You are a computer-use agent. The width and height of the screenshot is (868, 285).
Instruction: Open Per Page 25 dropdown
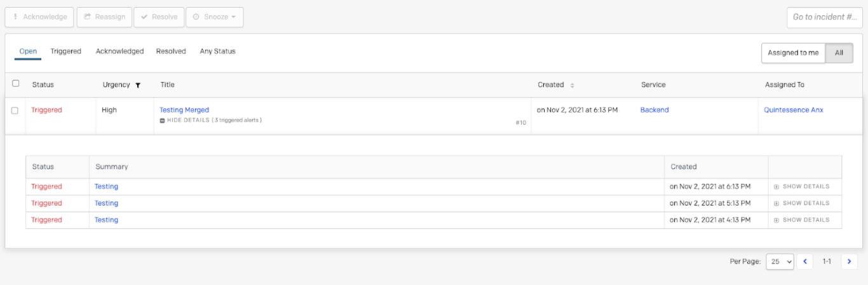click(x=780, y=261)
